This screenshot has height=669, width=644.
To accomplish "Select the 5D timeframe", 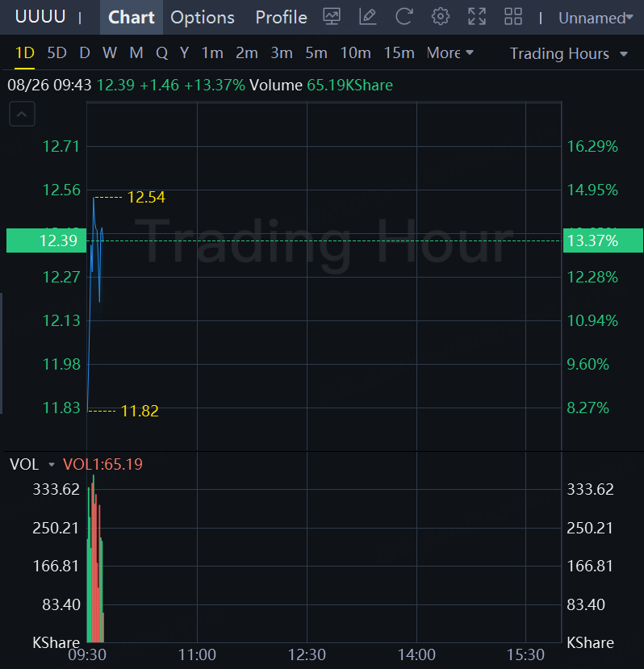I will [x=56, y=53].
